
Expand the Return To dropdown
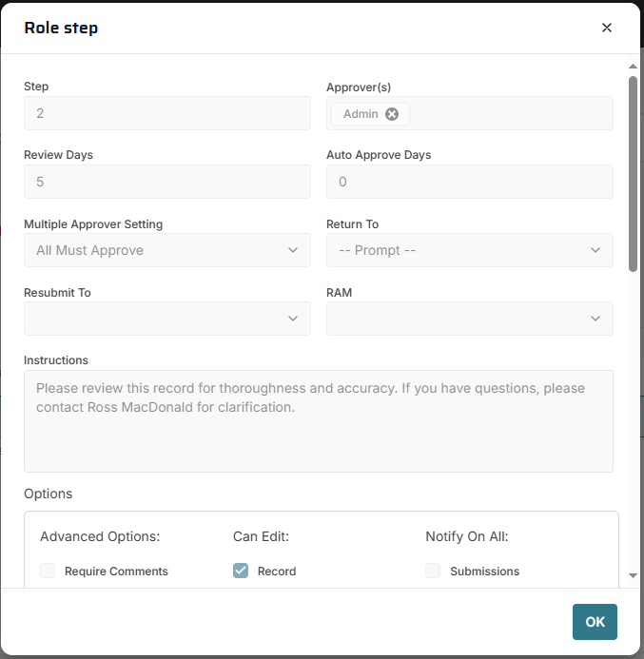tap(469, 250)
